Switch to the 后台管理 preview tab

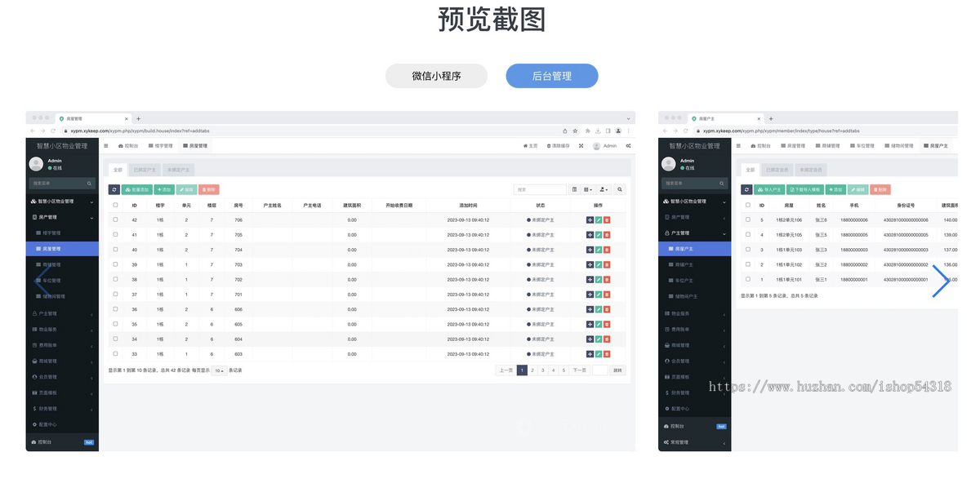tap(552, 76)
